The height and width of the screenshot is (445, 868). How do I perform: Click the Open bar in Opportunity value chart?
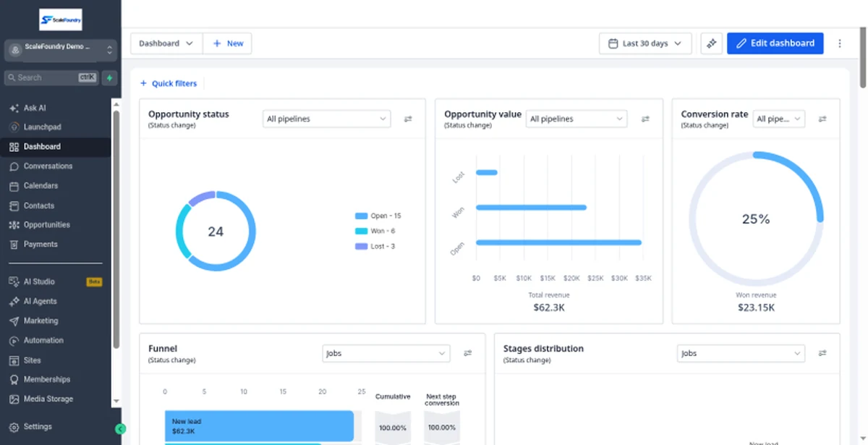(558, 242)
